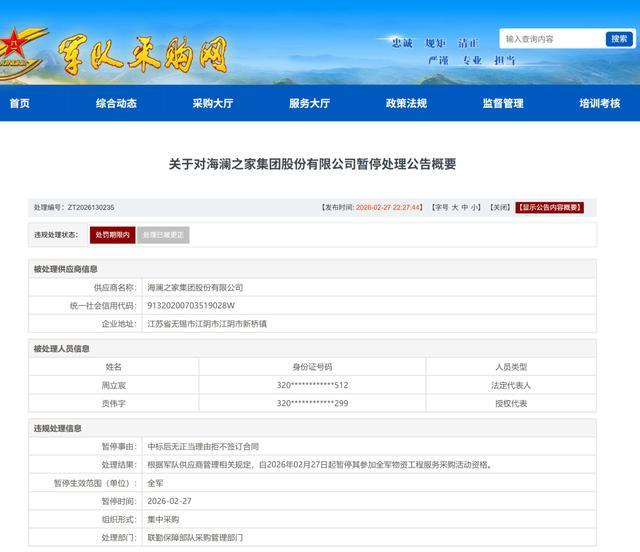Click the 违规处理状态 label

pyautogui.click(x=56, y=235)
